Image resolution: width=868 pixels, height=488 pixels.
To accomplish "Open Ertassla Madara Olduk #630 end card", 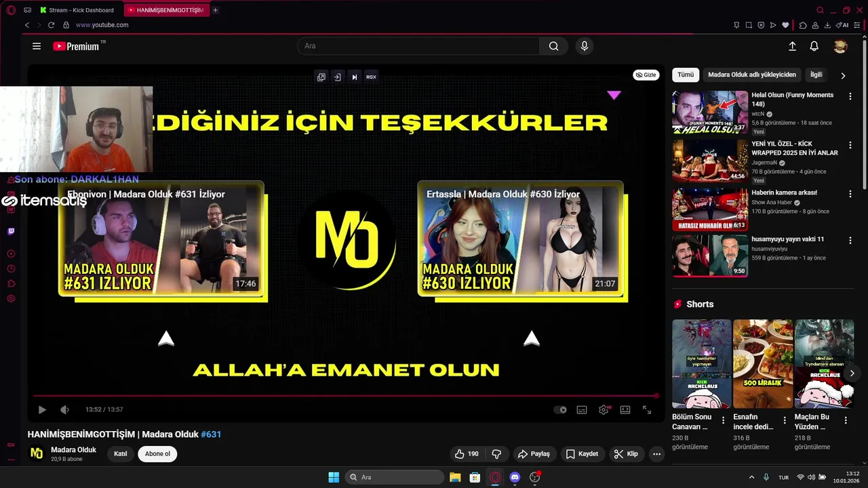I will (x=521, y=239).
